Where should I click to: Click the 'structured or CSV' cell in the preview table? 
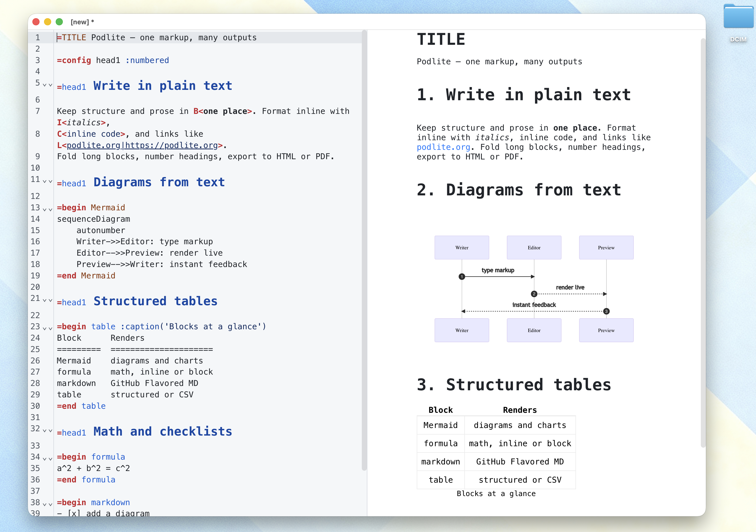(520, 480)
